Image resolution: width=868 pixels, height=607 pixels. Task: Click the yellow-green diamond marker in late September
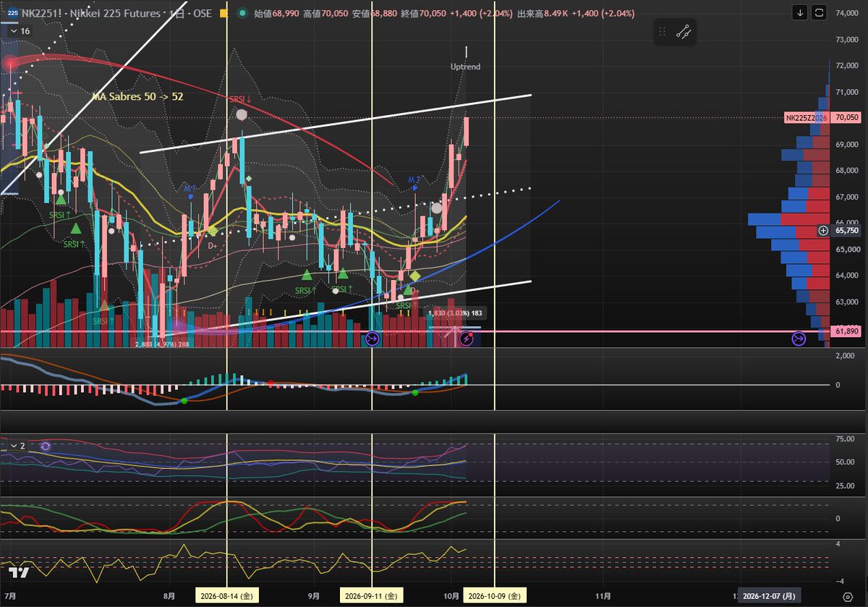(414, 276)
